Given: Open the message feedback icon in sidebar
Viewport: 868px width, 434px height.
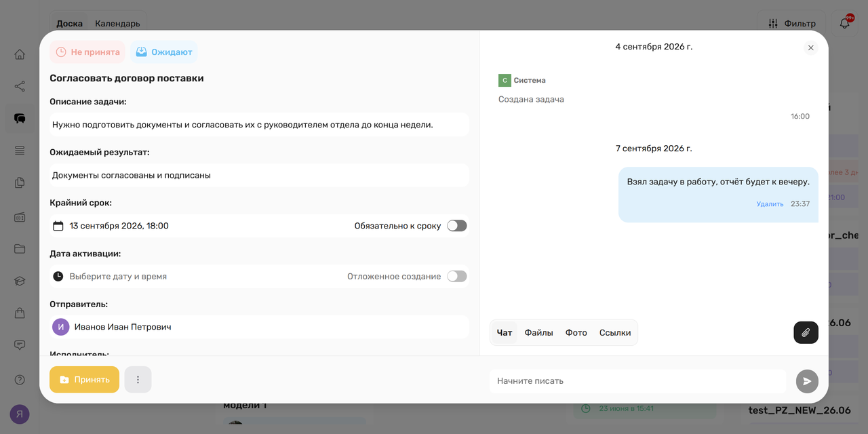Looking at the screenshot, I should (x=20, y=344).
